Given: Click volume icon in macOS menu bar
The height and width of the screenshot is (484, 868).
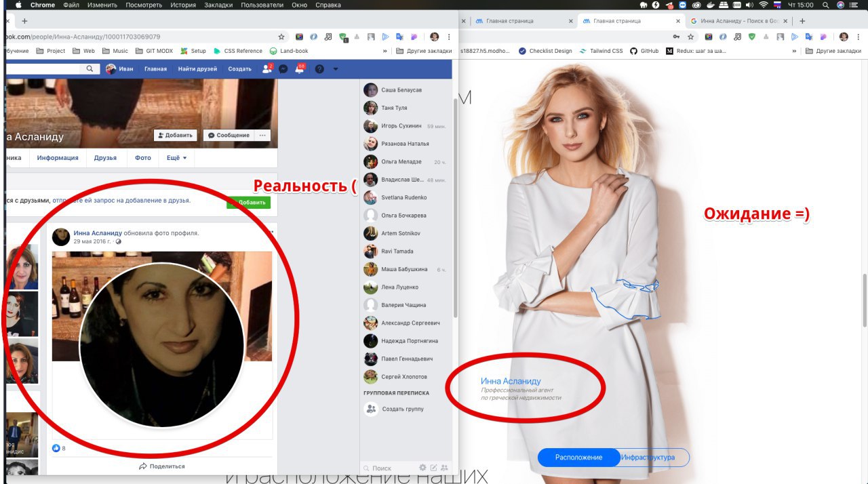Looking at the screenshot, I should click(750, 5).
